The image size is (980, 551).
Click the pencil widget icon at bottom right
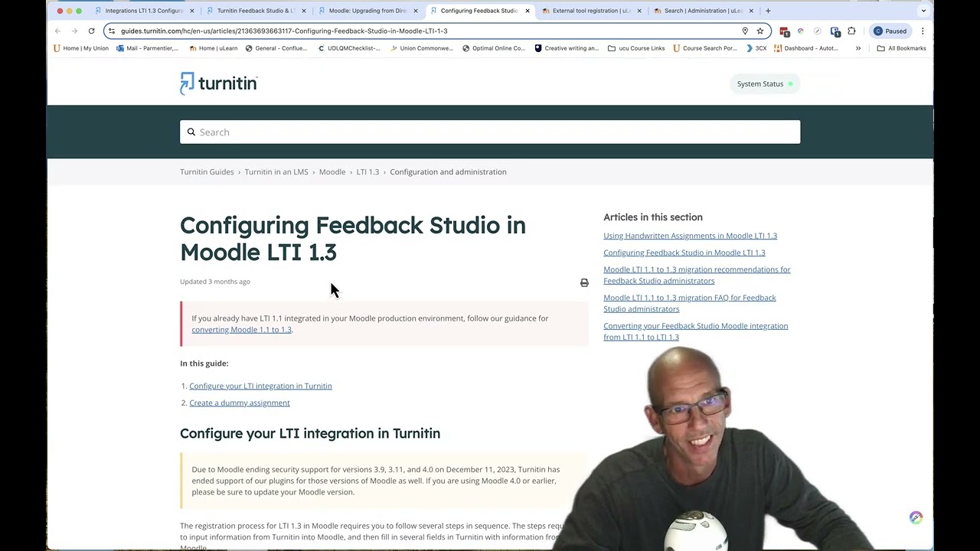pyautogui.click(x=916, y=517)
